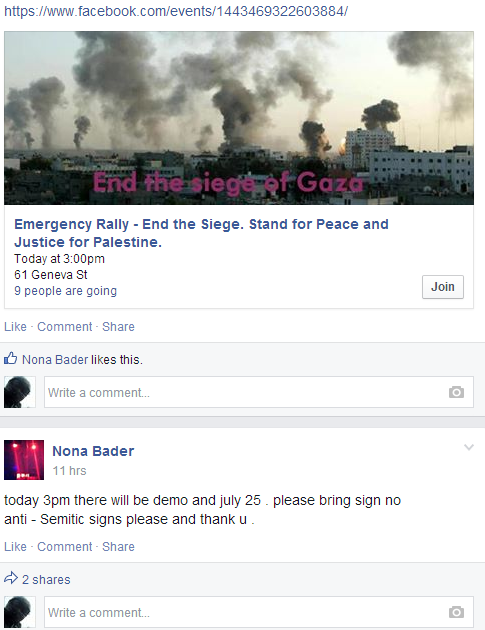Click the dark avatar beside bottom comment box
This screenshot has height=630, width=485.
[20, 612]
